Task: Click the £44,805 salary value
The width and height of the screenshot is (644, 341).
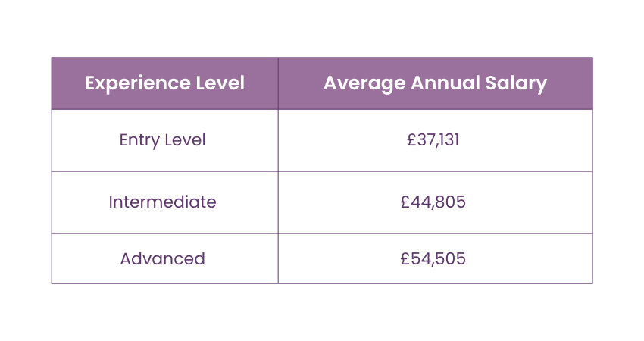Action: pyautogui.click(x=433, y=202)
